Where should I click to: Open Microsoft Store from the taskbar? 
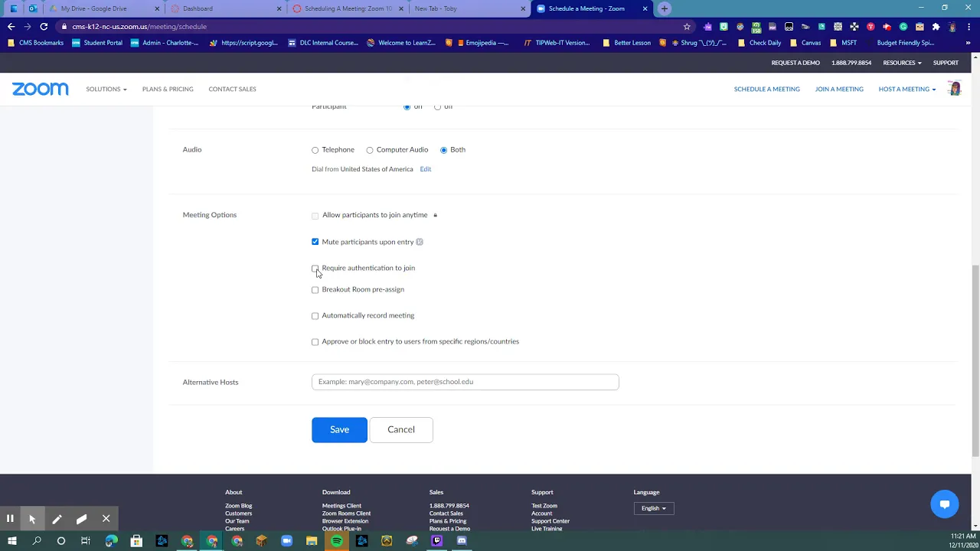pos(136,541)
